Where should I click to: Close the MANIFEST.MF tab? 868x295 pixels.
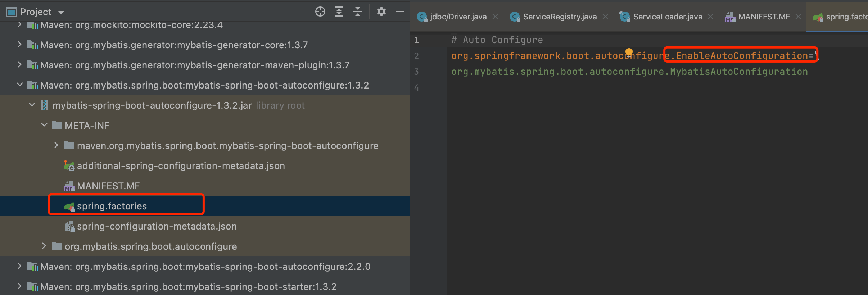(798, 17)
